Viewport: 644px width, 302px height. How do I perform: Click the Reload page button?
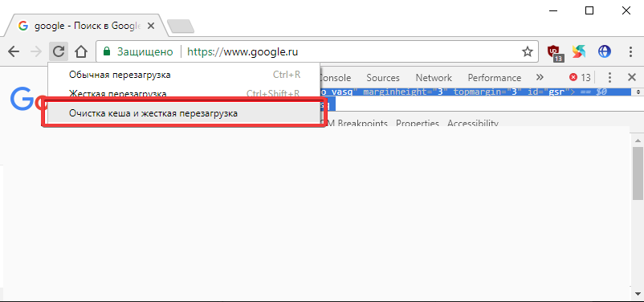[x=59, y=51]
